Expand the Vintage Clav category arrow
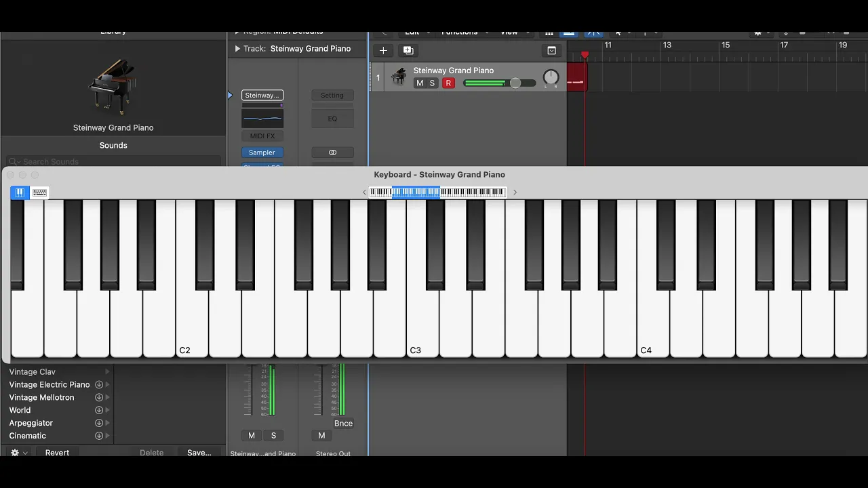The height and width of the screenshot is (488, 868). [x=107, y=371]
